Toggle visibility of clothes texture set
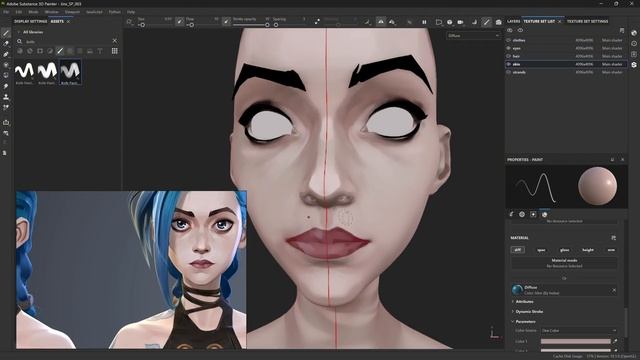This screenshot has height=360, width=640. [509, 40]
